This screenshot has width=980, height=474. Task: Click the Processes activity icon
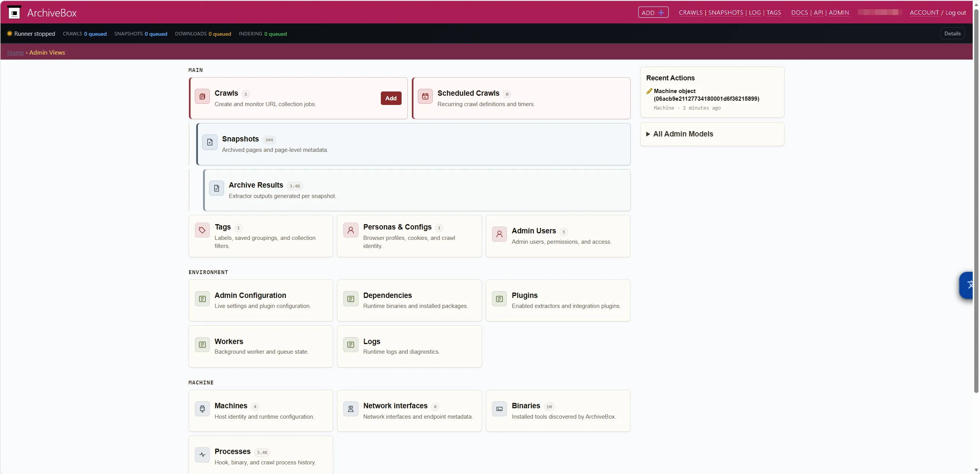pos(202,455)
